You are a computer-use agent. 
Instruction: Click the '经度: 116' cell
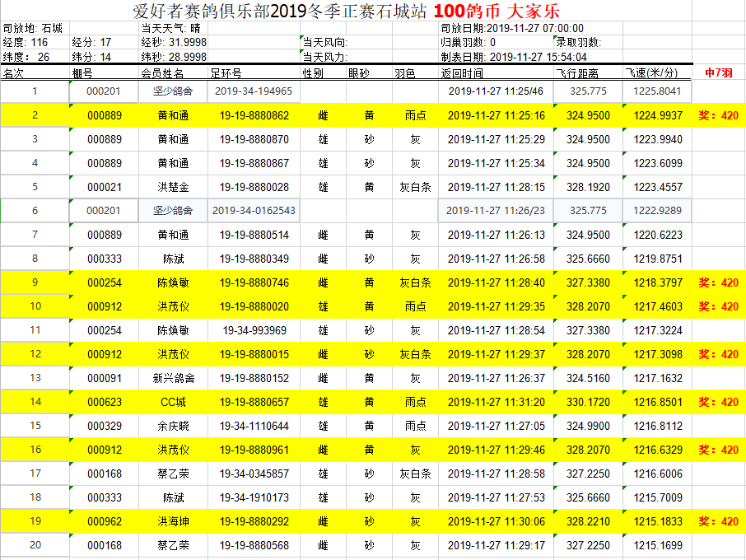(26, 42)
